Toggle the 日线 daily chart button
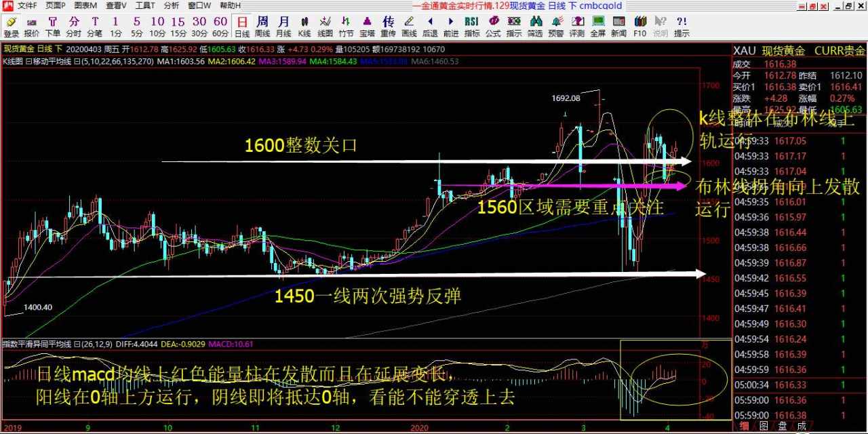The height and width of the screenshot is (434, 868). tap(242, 26)
